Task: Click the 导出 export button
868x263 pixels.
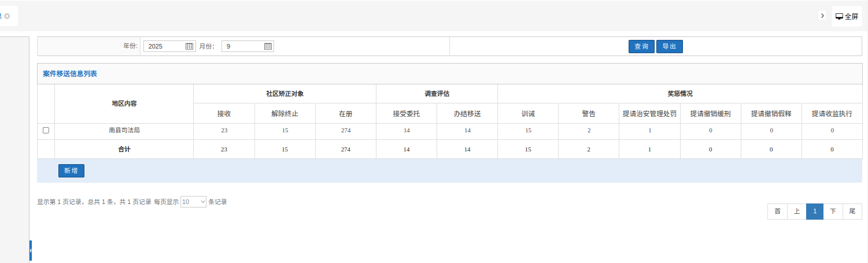Action: [x=669, y=46]
